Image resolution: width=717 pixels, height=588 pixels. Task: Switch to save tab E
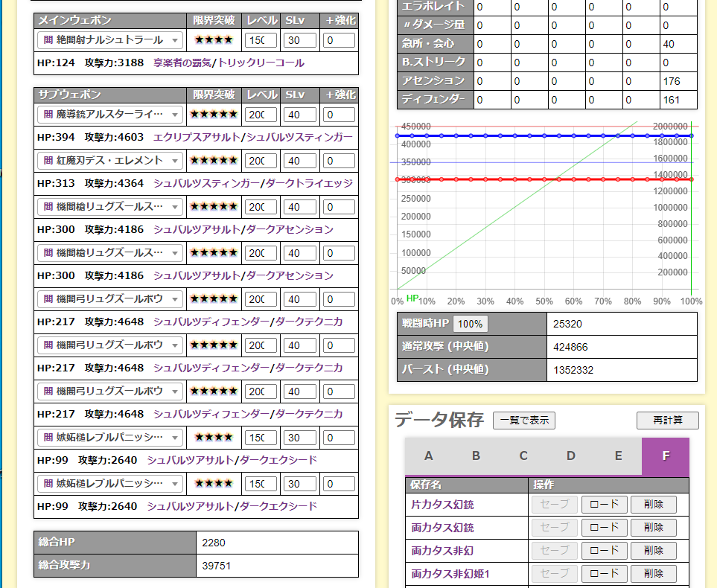[x=618, y=456]
